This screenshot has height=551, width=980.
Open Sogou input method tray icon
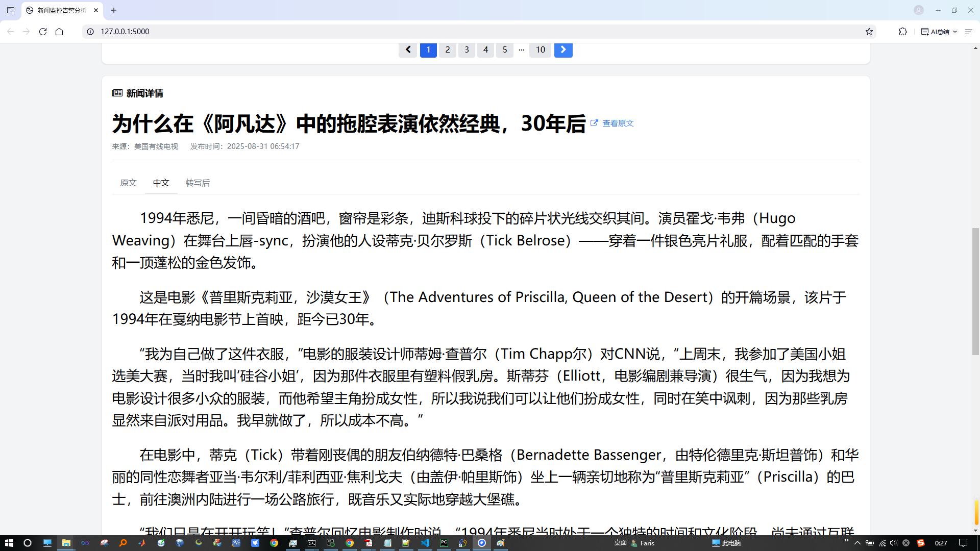(x=921, y=543)
